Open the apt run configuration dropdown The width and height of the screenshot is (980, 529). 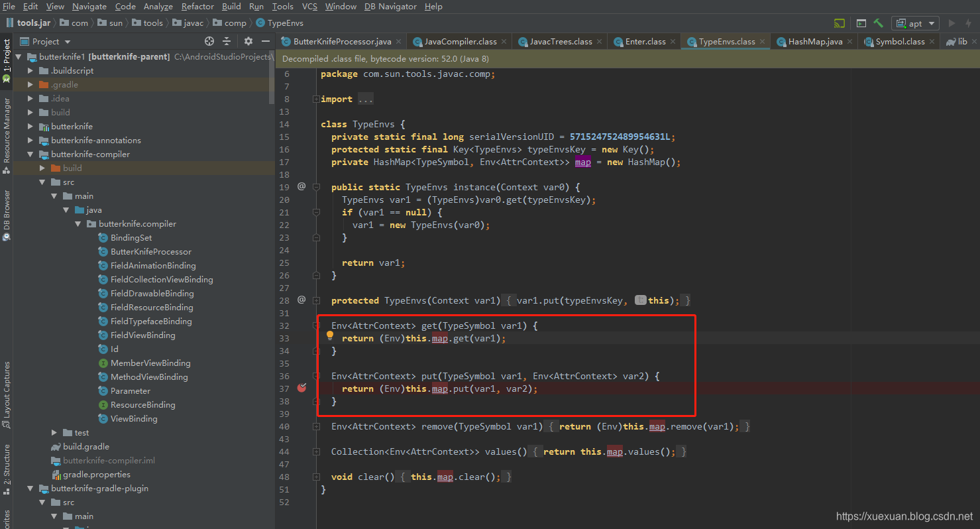915,23
